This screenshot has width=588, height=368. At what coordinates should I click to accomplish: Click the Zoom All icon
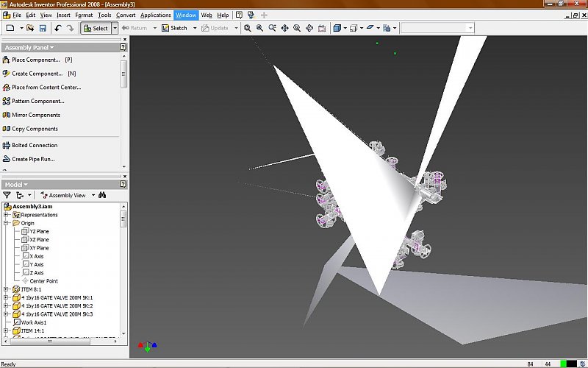pos(248,28)
